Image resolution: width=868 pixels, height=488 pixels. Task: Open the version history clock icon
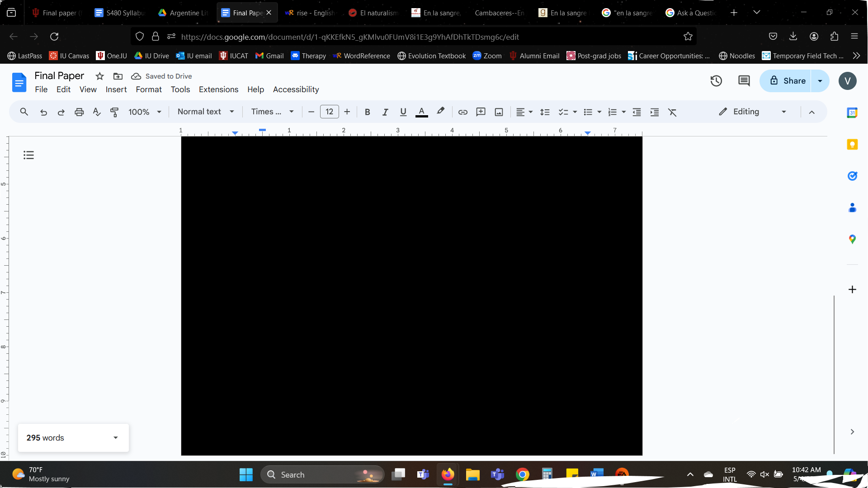(x=716, y=81)
